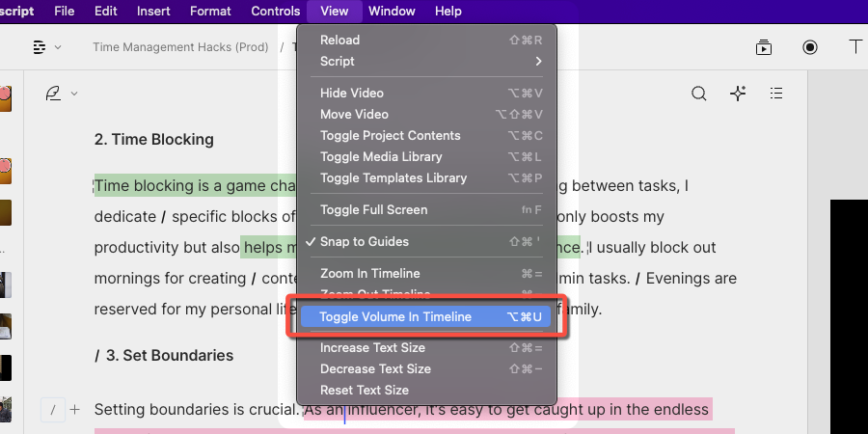Choose Reload from the View menu
This screenshot has height=434, width=868.
tap(426, 40)
